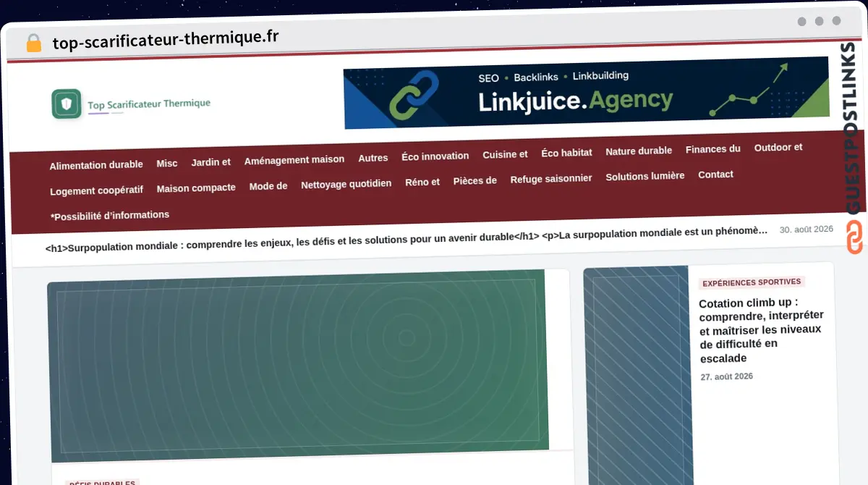Open Finances du navigation link
Viewport: 868px width, 485px height.
(713, 149)
